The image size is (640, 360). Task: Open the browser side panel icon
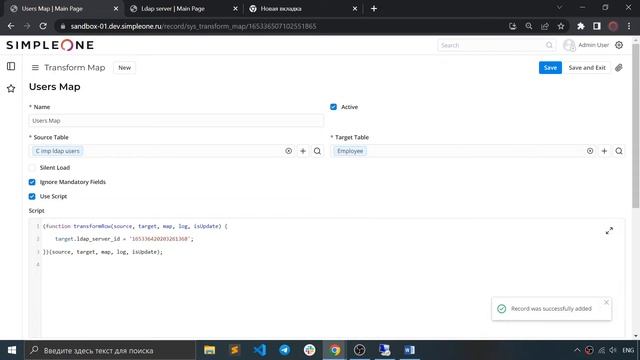(597, 26)
